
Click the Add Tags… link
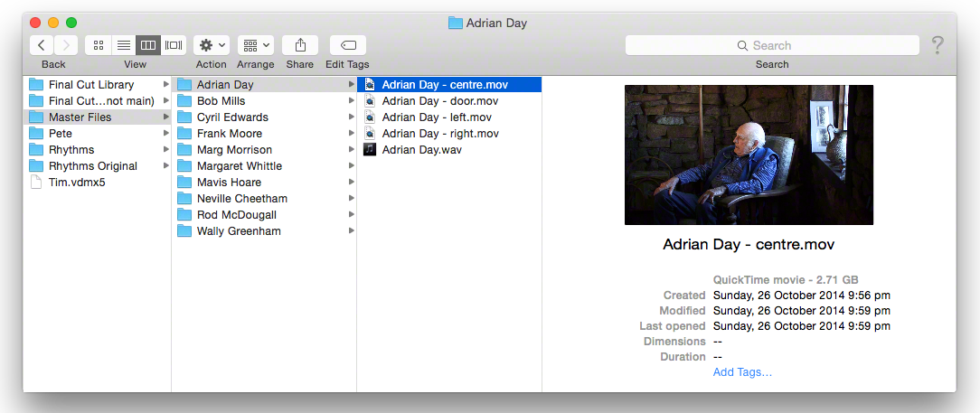742,372
